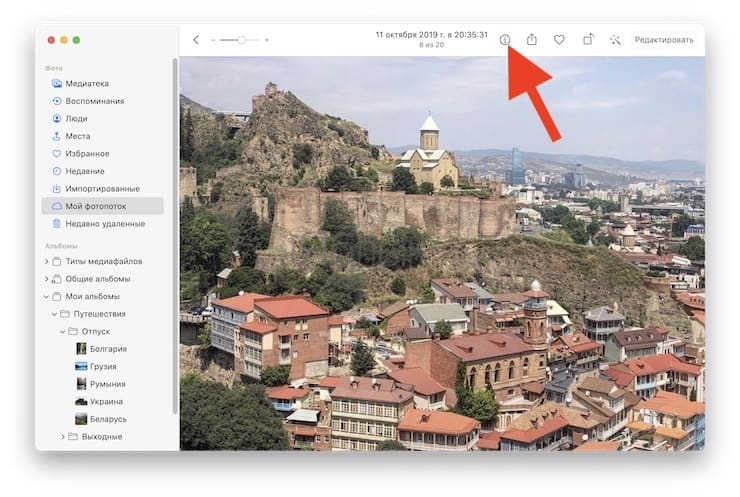The height and width of the screenshot is (497, 740).
Task: Click the Типы медиафайлов folder icon
Action: (57, 261)
